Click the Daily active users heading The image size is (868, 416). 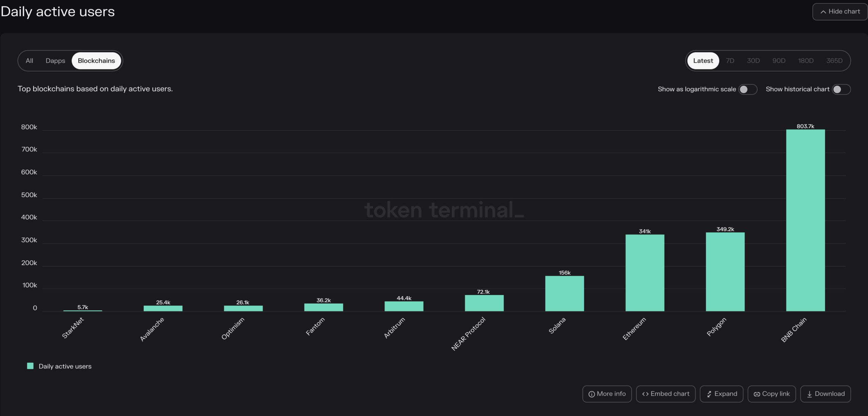tap(58, 12)
